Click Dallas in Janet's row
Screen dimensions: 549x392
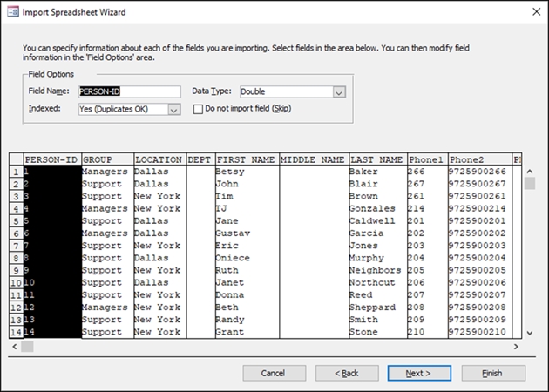[152, 282]
